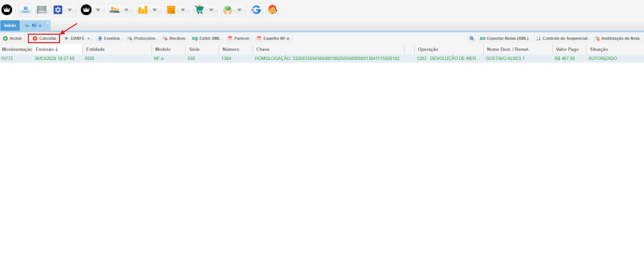Image resolution: width=644 pixels, height=277 pixels.
Task: Open the Espelho NF-e report
Action: coord(273,38)
